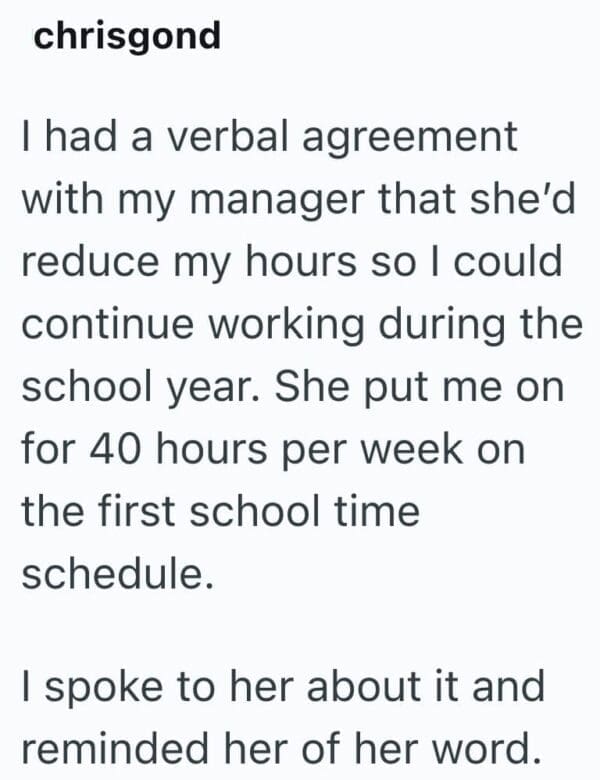
Task: Open the chrisgond user profile
Action: coord(126,37)
